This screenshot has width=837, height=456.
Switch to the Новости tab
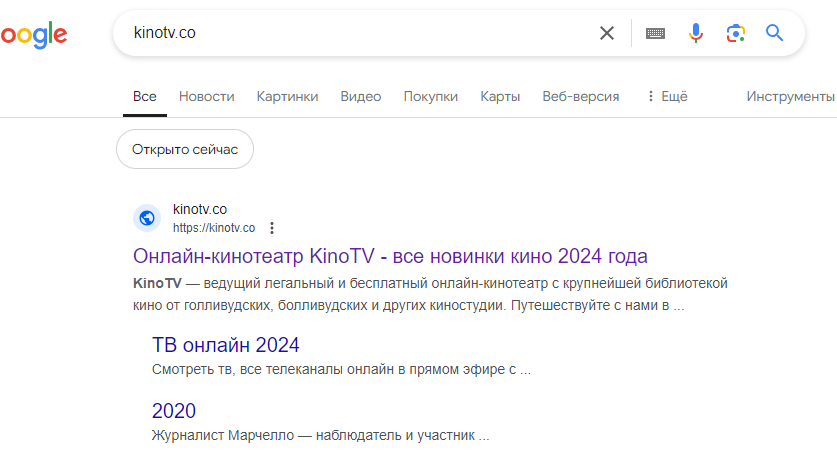(206, 97)
